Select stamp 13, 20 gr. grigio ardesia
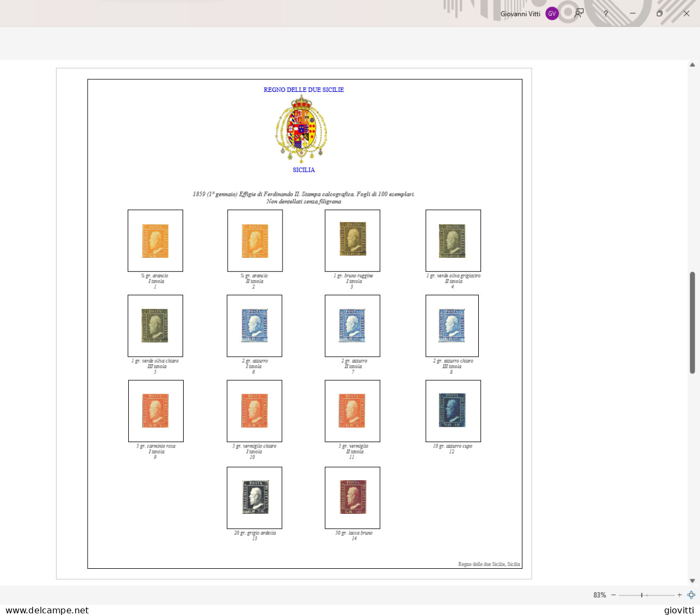Image resolution: width=700 pixels, height=615 pixels. pyautogui.click(x=255, y=497)
